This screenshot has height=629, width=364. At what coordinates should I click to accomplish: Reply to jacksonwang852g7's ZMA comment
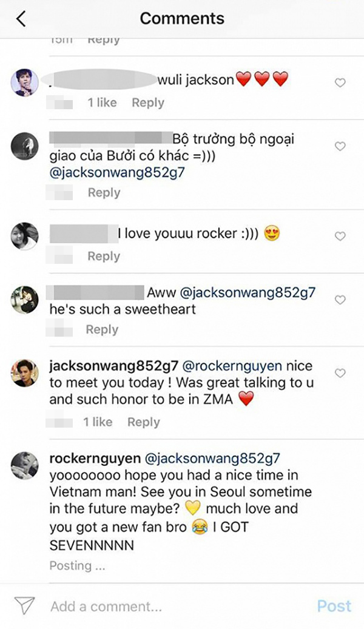pyautogui.click(x=143, y=422)
